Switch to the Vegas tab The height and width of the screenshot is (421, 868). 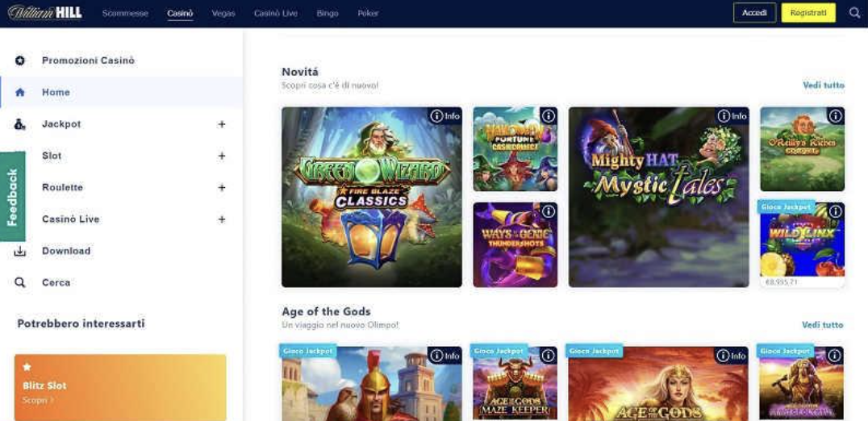223,13
